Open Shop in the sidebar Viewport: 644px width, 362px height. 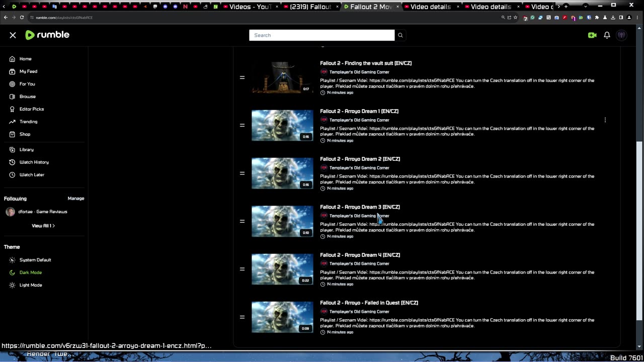tap(20, 134)
